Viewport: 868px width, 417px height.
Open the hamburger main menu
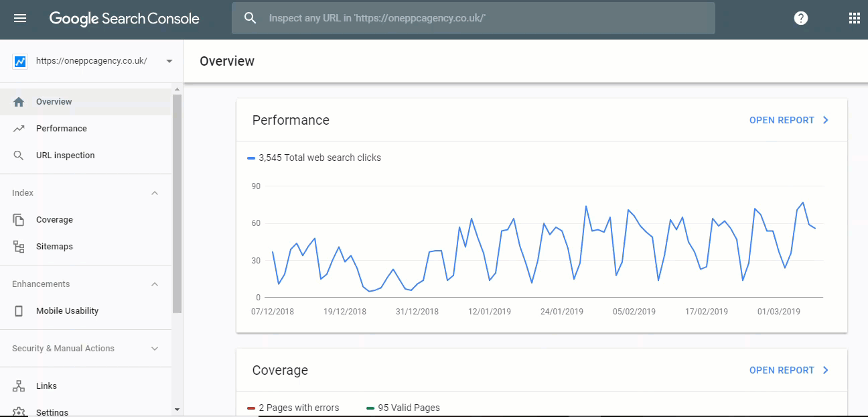[20, 19]
